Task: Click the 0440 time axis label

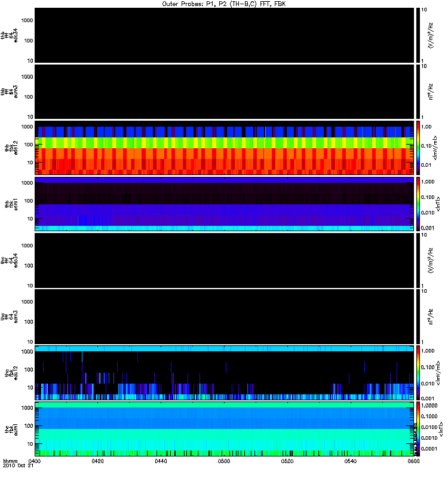Action: point(161,461)
